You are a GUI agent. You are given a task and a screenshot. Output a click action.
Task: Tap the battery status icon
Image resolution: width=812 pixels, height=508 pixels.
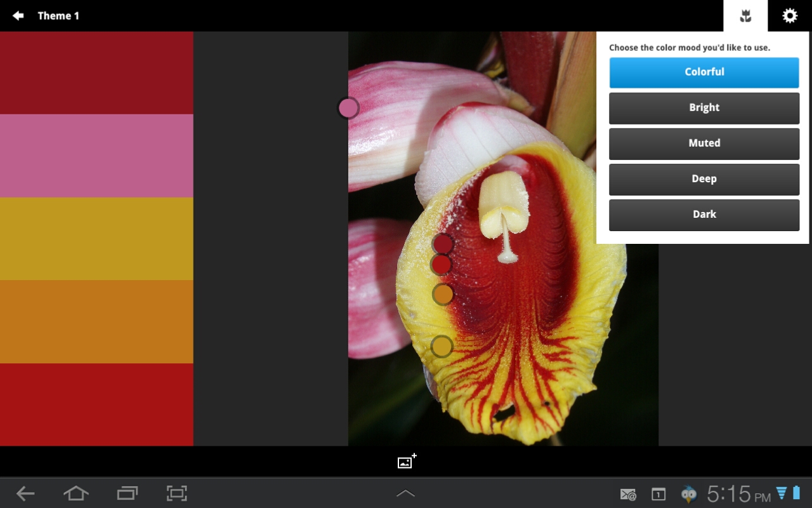point(797,493)
